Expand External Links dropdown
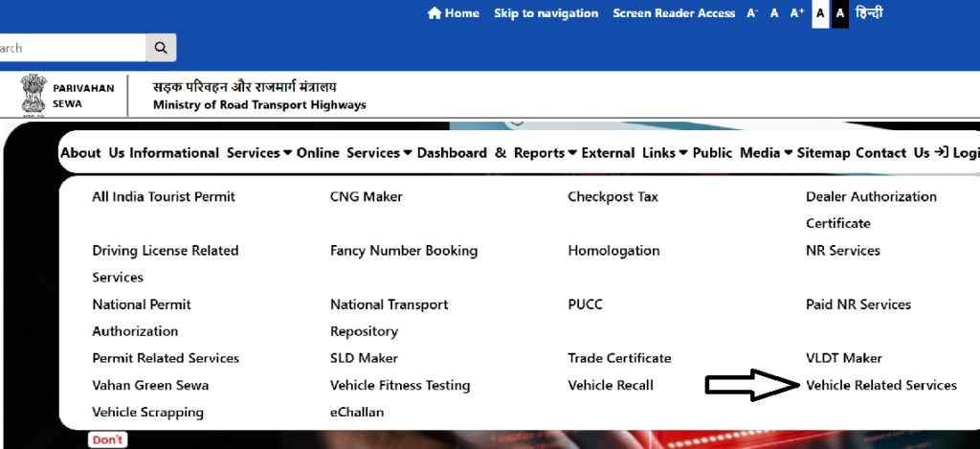The height and width of the screenshot is (449, 980). point(635,152)
